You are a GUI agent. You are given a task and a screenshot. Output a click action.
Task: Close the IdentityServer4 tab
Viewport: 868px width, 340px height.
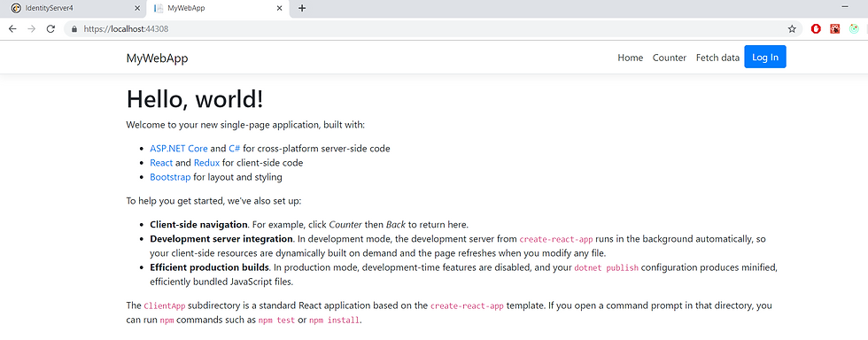click(138, 8)
